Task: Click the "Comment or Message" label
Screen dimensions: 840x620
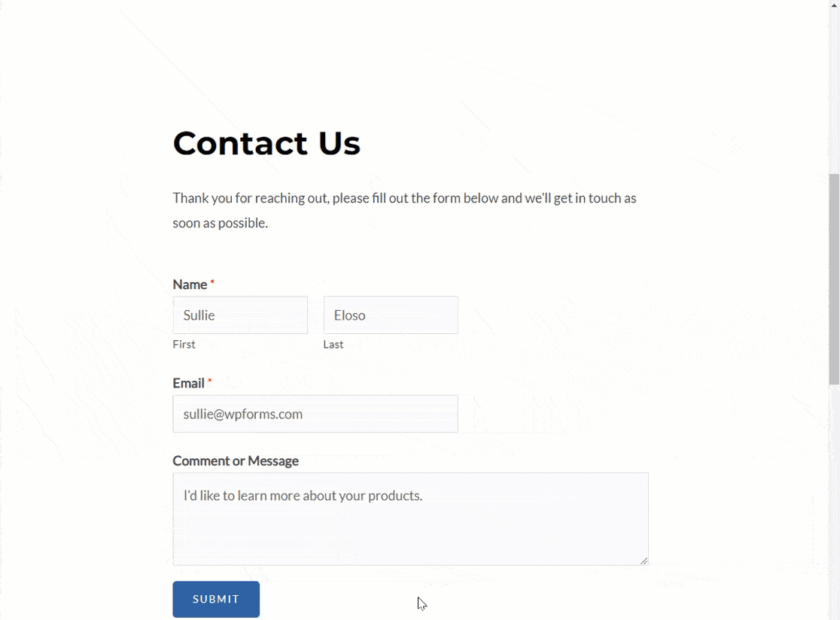Action: tap(236, 460)
